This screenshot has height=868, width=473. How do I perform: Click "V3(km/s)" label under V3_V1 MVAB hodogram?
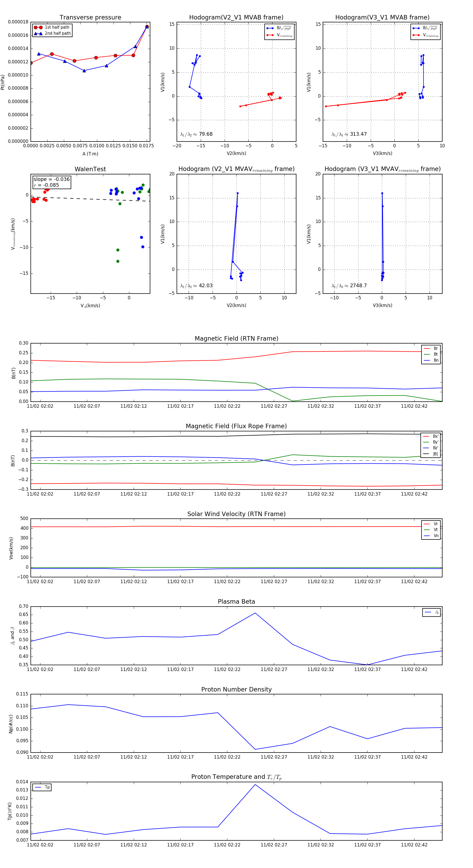[x=382, y=154]
